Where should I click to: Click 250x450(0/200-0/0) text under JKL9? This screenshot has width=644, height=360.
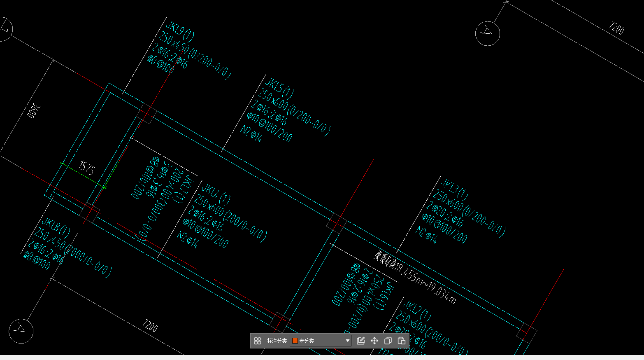(195, 55)
